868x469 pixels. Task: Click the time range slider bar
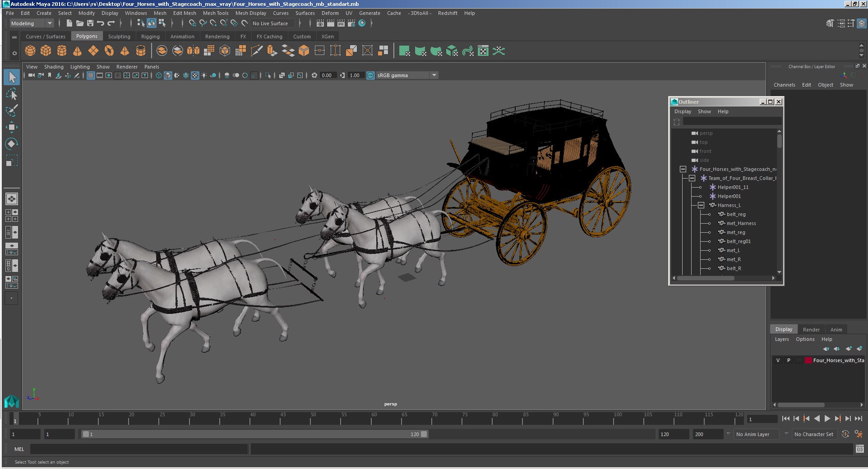(x=255, y=434)
